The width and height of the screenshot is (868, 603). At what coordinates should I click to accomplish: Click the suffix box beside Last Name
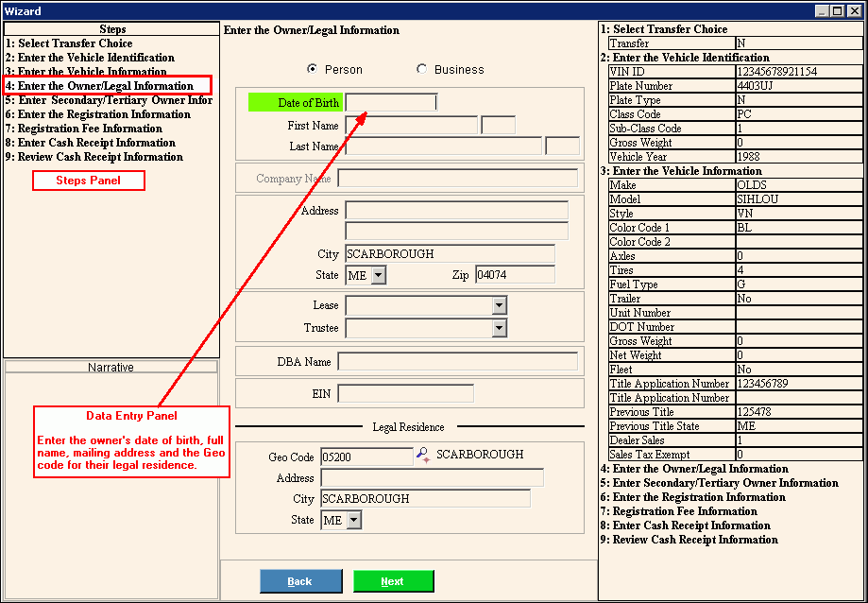(x=562, y=146)
